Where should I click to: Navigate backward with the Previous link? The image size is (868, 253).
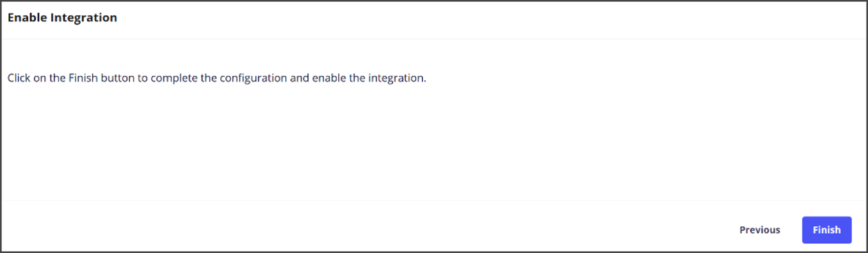[760, 230]
